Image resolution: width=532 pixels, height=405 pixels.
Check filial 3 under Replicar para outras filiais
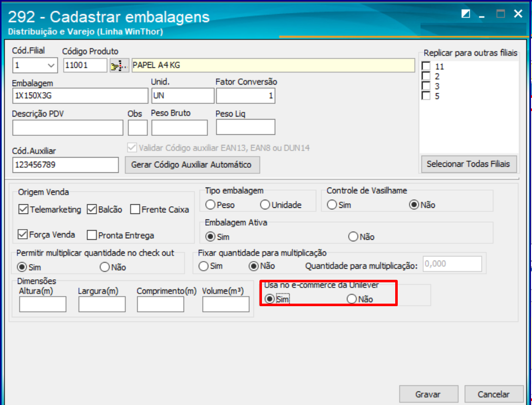tap(426, 86)
